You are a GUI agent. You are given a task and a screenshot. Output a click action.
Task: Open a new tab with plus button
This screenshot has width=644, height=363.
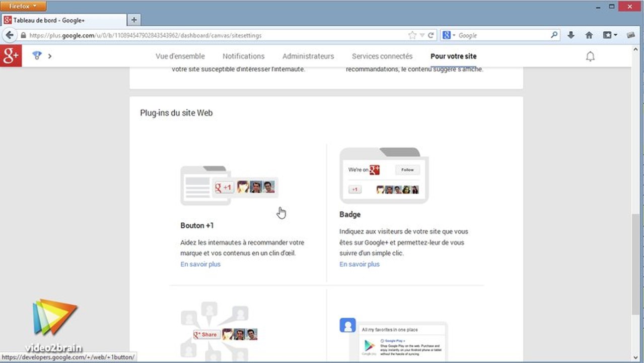[x=134, y=20]
